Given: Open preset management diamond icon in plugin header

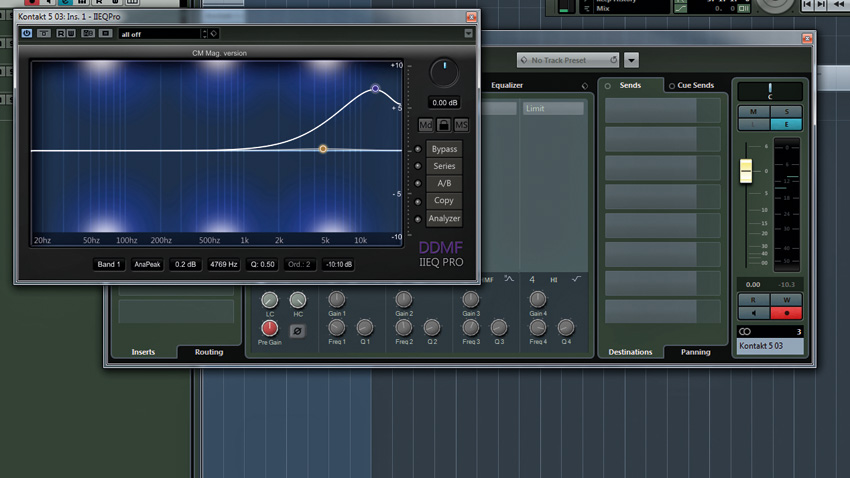Looking at the screenshot, I should point(214,34).
